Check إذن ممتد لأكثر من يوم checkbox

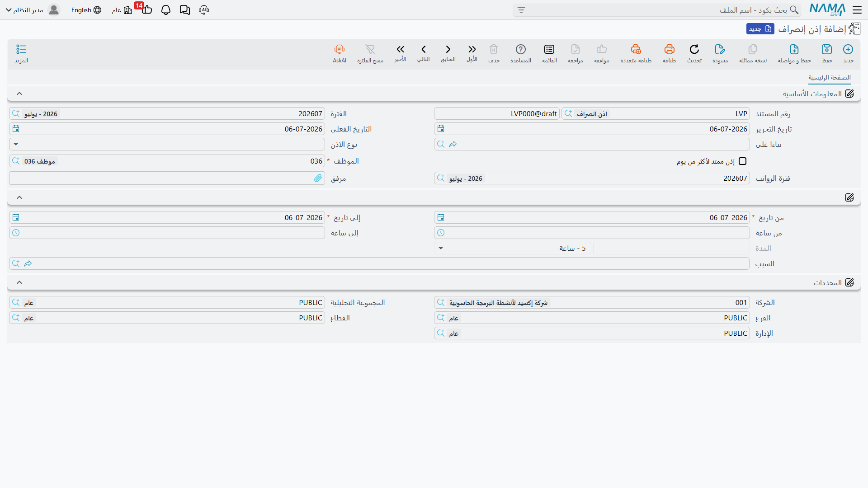click(x=742, y=161)
